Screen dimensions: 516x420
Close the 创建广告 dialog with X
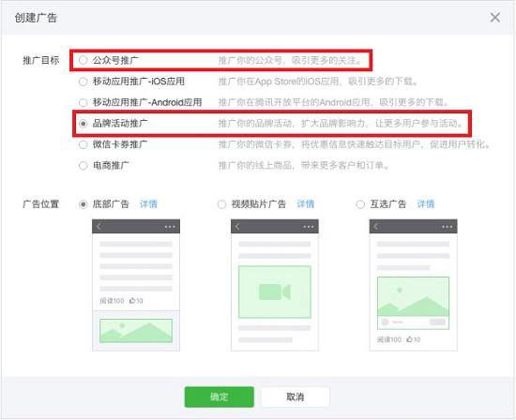pos(494,18)
